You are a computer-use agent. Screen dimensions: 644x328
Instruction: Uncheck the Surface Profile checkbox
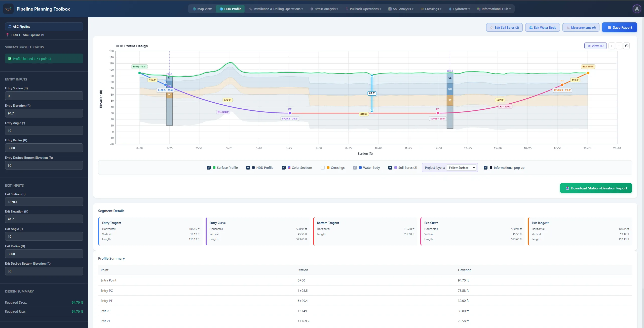(x=209, y=168)
